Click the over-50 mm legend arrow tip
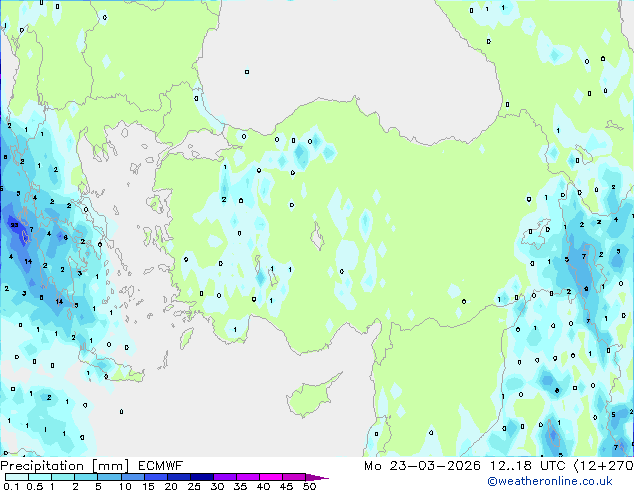 pyautogui.click(x=317, y=477)
